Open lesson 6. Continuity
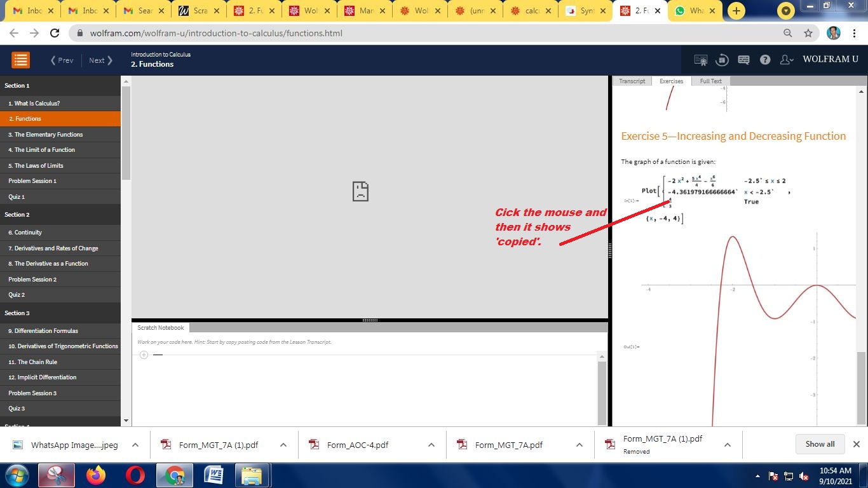Viewport: 868px width, 488px height. tap(60, 233)
